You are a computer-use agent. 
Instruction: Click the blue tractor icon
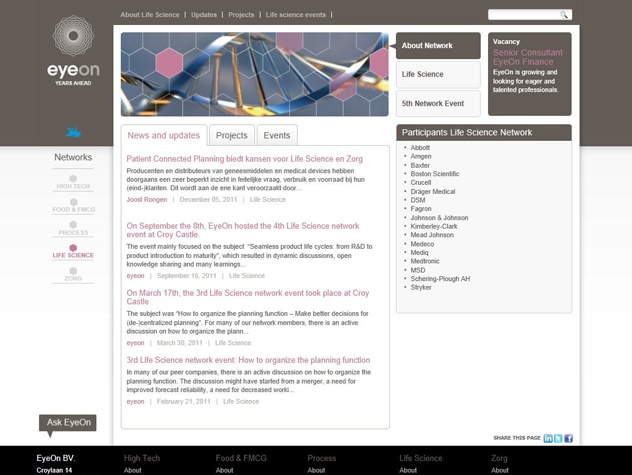point(73,132)
